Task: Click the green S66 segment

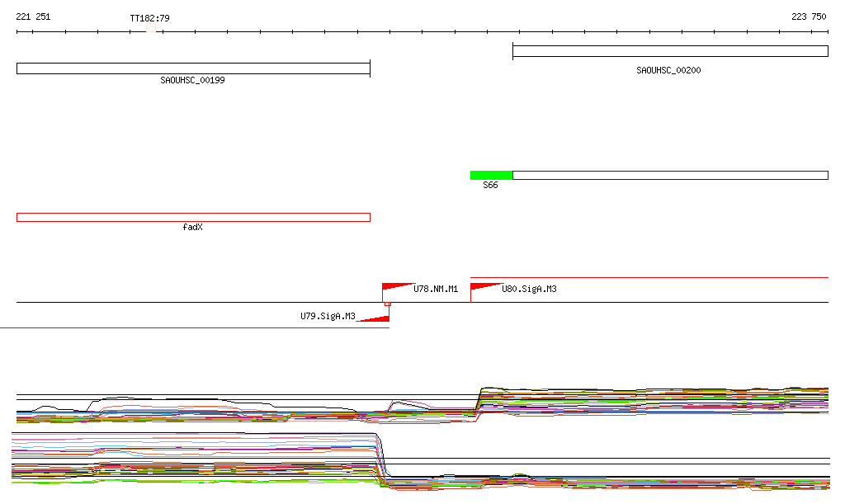Action: point(491,175)
